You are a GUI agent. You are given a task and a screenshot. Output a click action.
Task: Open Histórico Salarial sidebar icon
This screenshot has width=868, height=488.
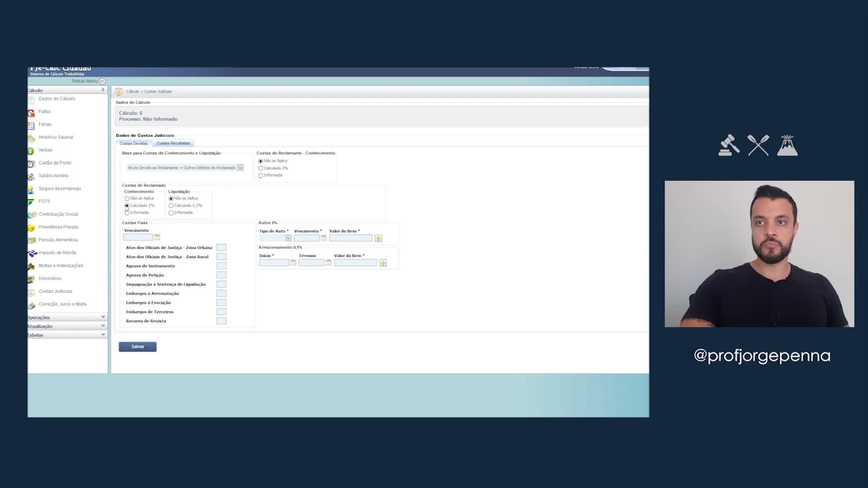31,138
